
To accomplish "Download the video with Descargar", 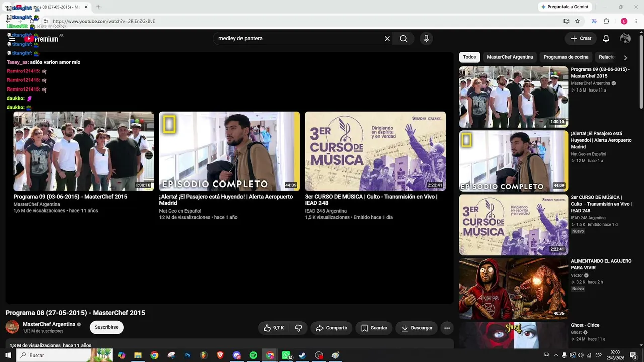I will pos(417,328).
